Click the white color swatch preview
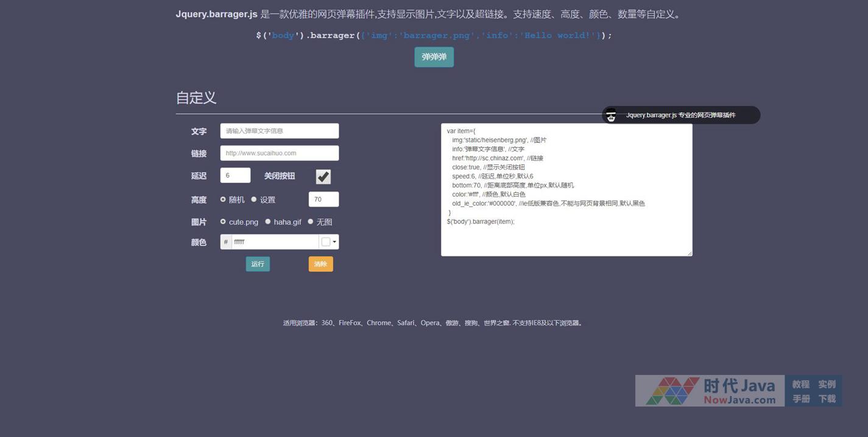 click(326, 242)
